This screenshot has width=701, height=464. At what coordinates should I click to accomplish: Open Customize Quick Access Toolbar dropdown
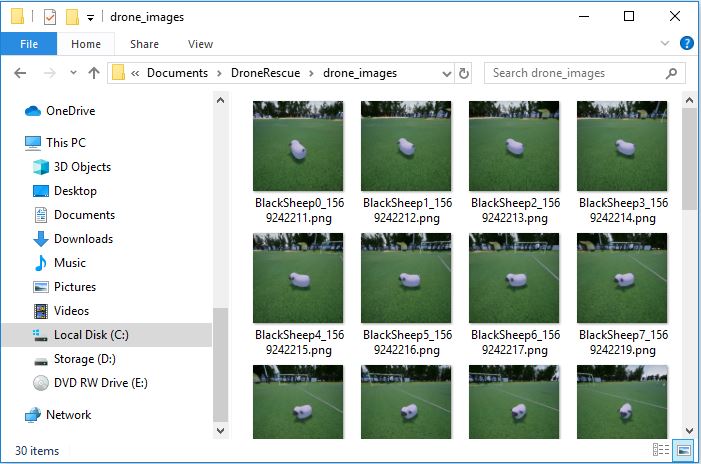pyautogui.click(x=90, y=18)
